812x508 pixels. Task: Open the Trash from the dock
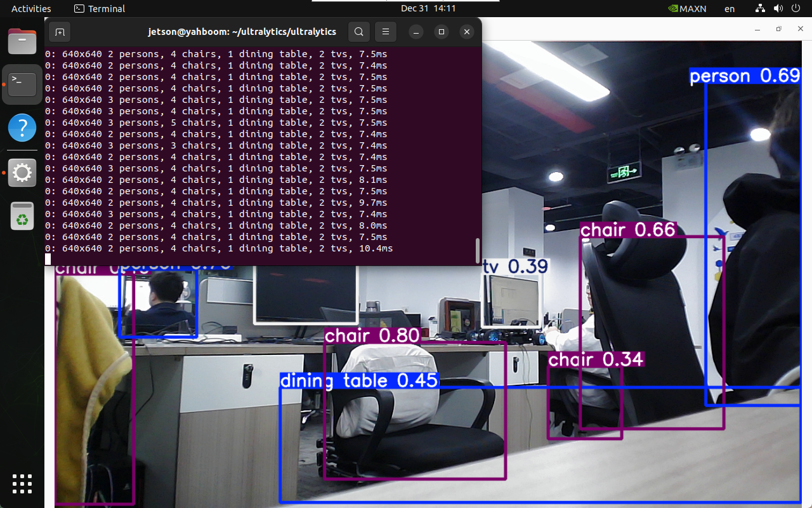[x=22, y=217]
